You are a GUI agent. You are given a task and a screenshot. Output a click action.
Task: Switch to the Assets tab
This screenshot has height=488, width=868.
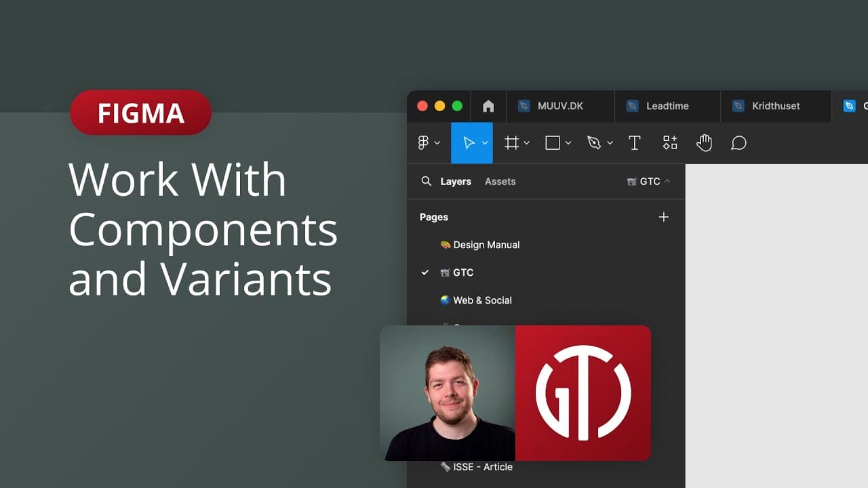[500, 182]
